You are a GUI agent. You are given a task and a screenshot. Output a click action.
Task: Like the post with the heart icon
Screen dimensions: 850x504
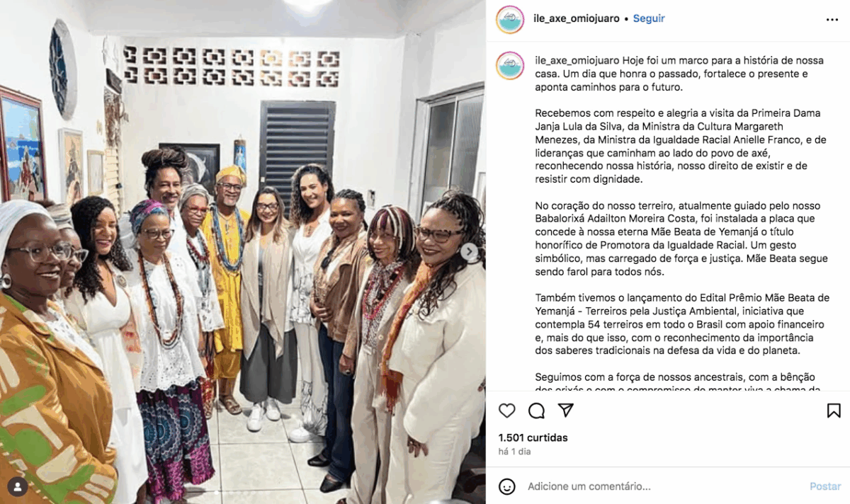click(507, 411)
